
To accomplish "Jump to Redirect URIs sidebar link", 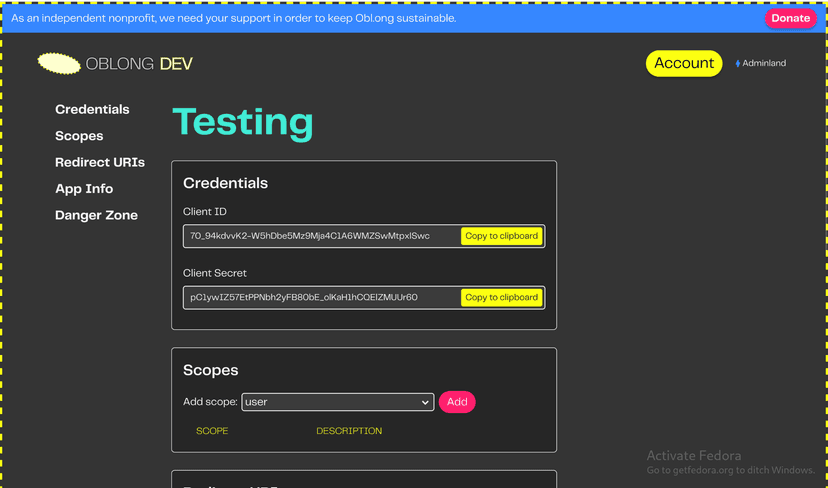I will click(x=100, y=163).
